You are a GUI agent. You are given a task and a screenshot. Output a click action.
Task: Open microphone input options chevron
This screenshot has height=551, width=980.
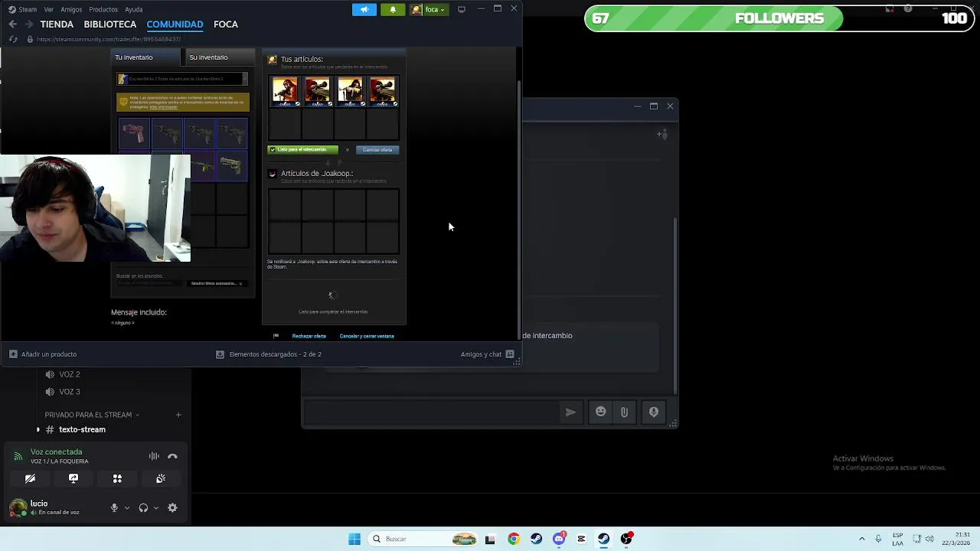click(x=127, y=507)
